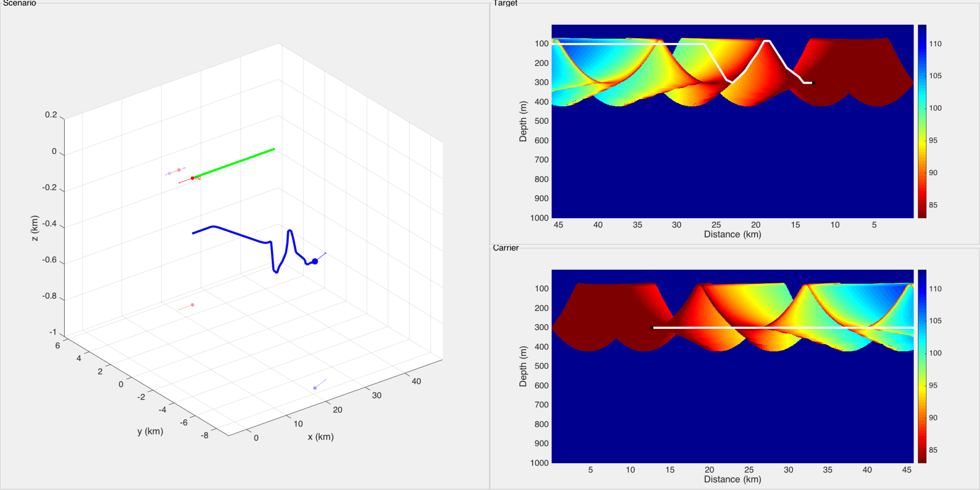980x490 pixels.
Task: Select the Carrier plot Distance (km) label
Action: pos(732,479)
